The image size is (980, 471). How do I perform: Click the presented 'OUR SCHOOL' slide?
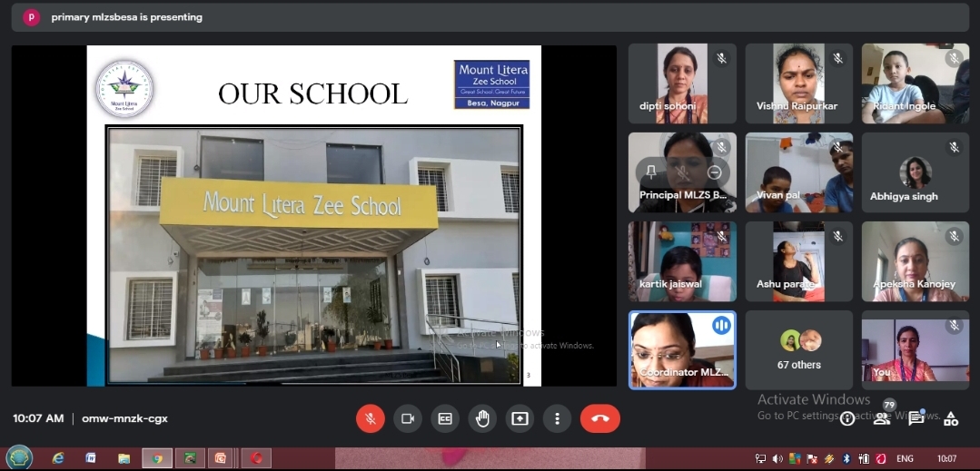[x=313, y=215]
